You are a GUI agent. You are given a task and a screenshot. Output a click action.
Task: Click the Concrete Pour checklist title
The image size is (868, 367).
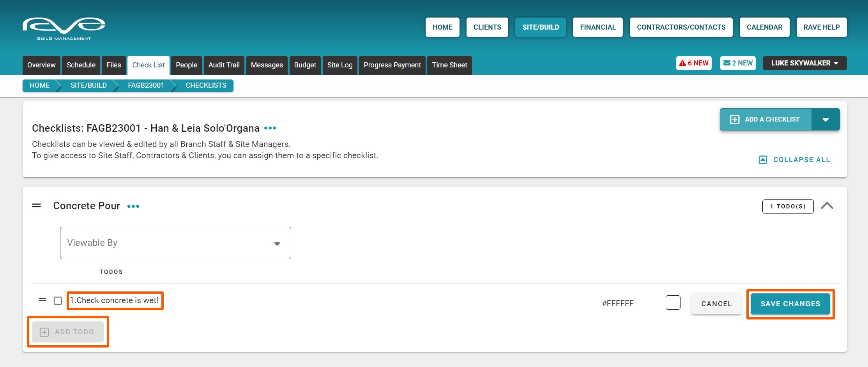87,206
